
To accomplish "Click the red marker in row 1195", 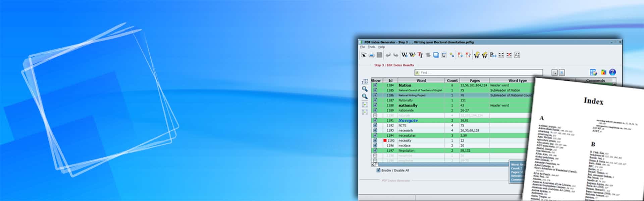I will [x=385, y=140].
